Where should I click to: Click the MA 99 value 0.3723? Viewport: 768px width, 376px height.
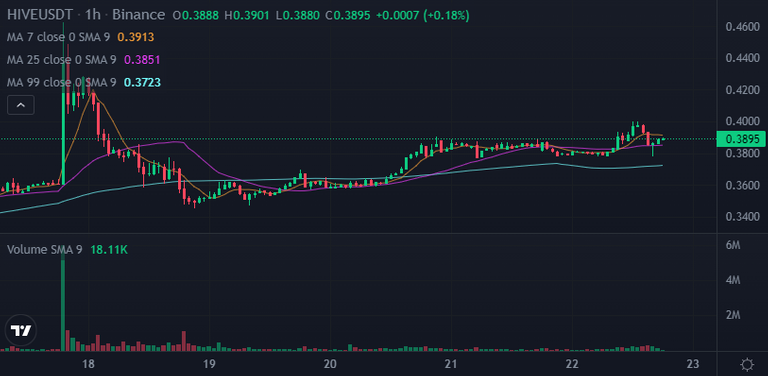coord(142,82)
